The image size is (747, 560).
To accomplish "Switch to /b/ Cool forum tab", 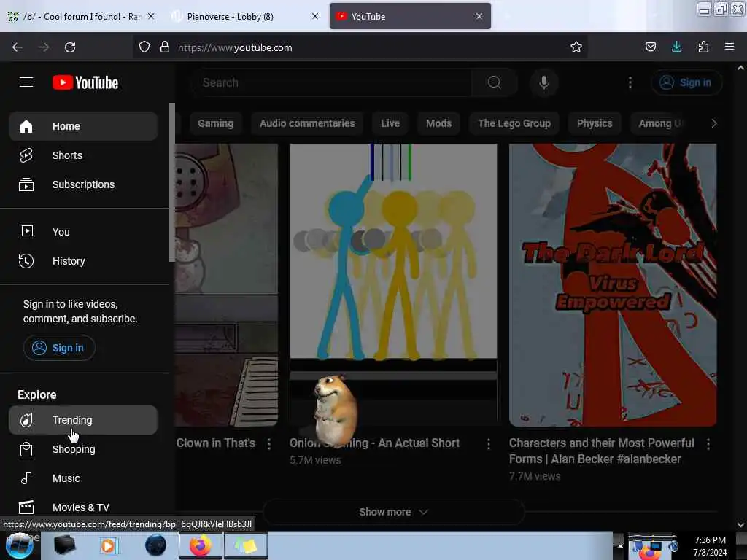I will point(81,16).
